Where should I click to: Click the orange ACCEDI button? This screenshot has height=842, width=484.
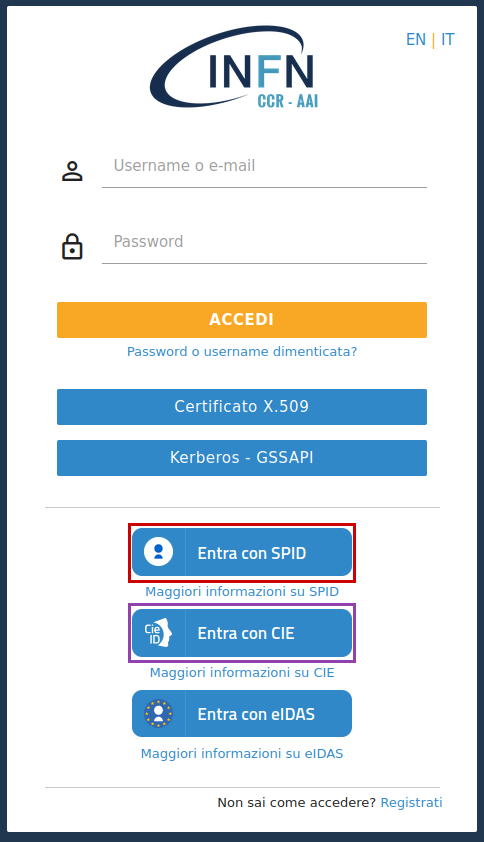coord(242,320)
